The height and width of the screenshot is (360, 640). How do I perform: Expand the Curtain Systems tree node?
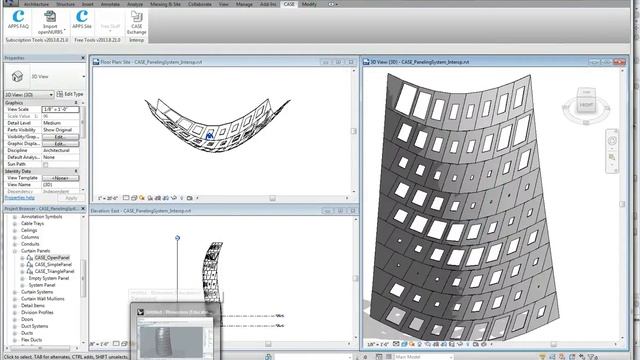pos(15,292)
